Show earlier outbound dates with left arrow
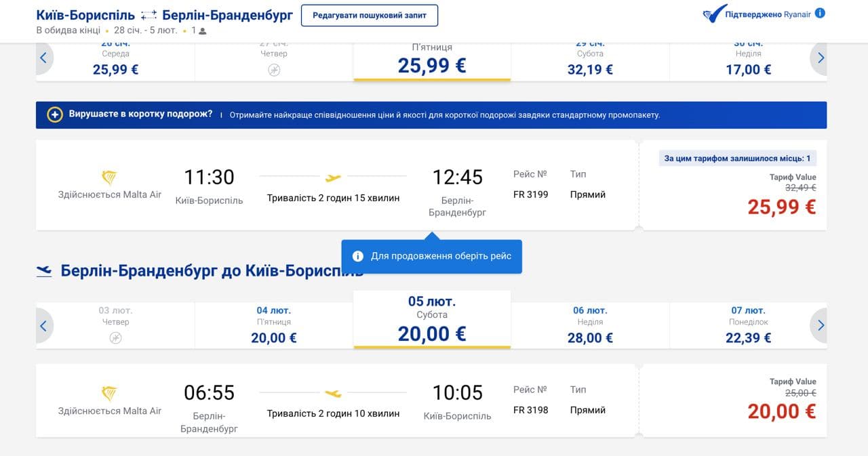Image resolution: width=868 pixels, height=456 pixels. coord(43,58)
